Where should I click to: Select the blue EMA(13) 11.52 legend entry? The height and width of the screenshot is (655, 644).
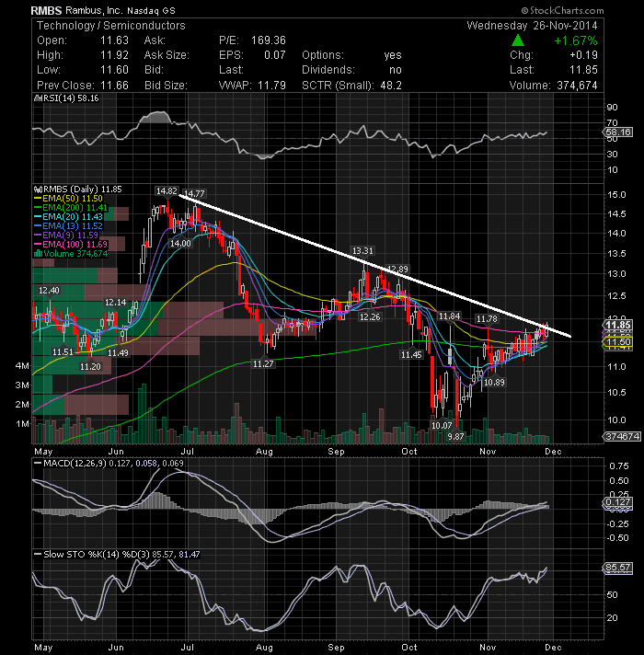[x=68, y=226]
